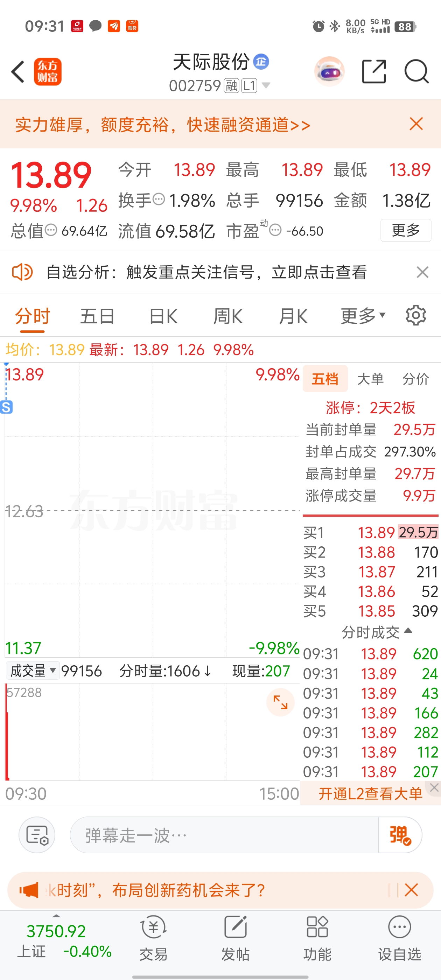Tap the 更多 quote details button
441x980 pixels.
pyautogui.click(x=406, y=230)
